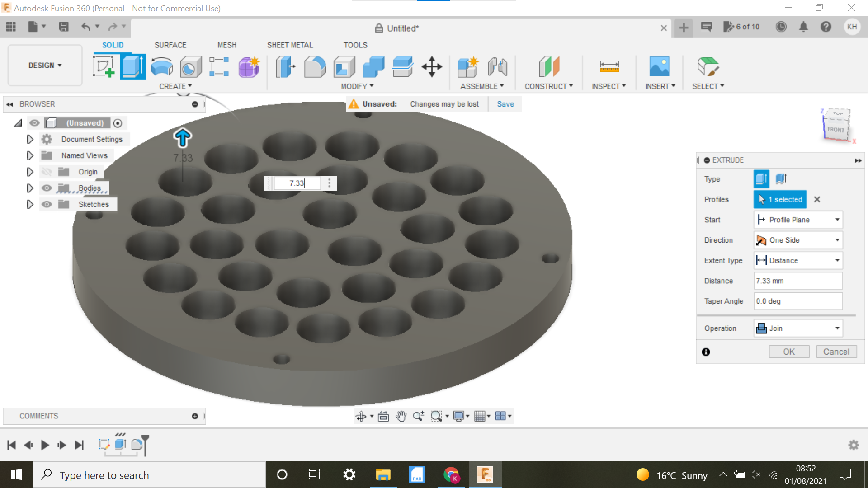Toggle visibility of the Unsaved root component

click(34, 123)
